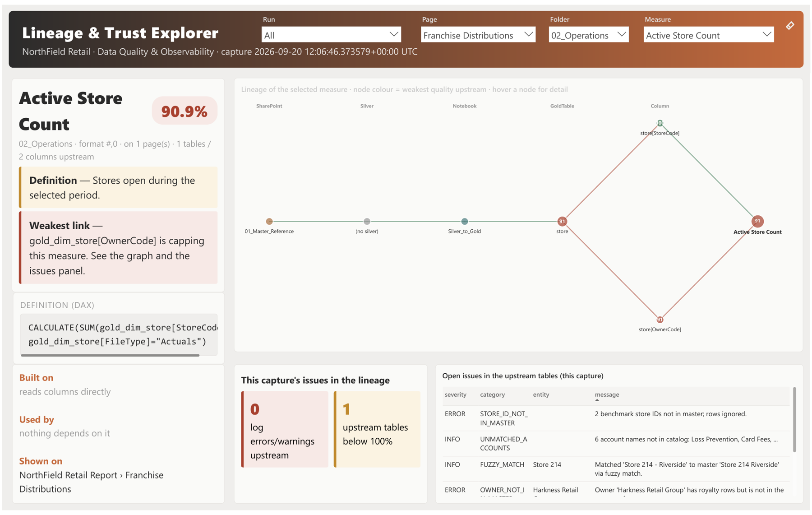Select the FUZZY_MATCH category cell
The height and width of the screenshot is (515, 812).
coord(502,464)
